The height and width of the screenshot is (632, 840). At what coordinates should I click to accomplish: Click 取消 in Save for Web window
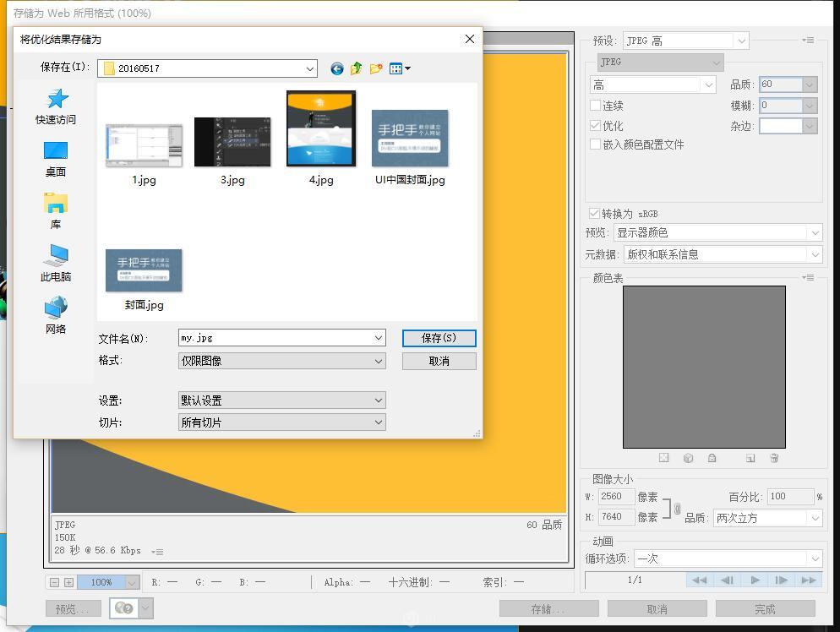point(657,609)
